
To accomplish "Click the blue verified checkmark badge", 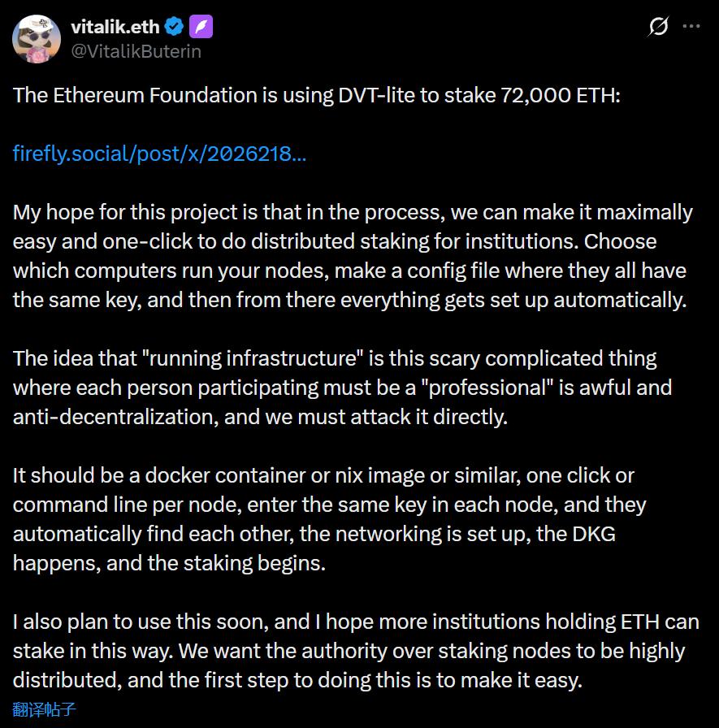I will tap(174, 27).
